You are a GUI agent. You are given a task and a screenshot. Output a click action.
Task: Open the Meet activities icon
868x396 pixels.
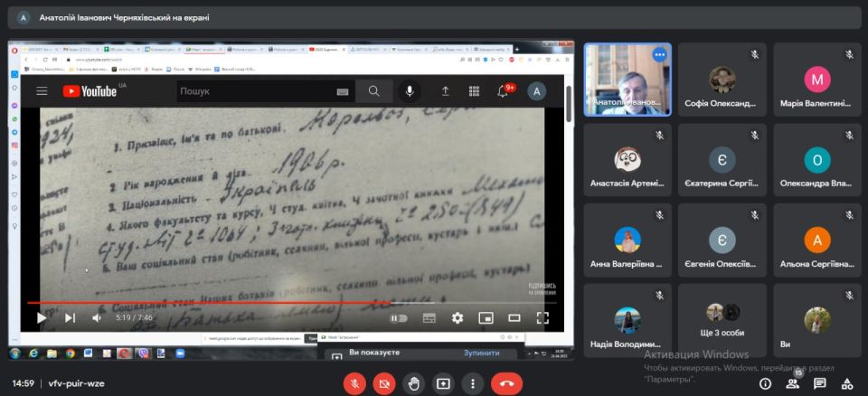pos(847,383)
